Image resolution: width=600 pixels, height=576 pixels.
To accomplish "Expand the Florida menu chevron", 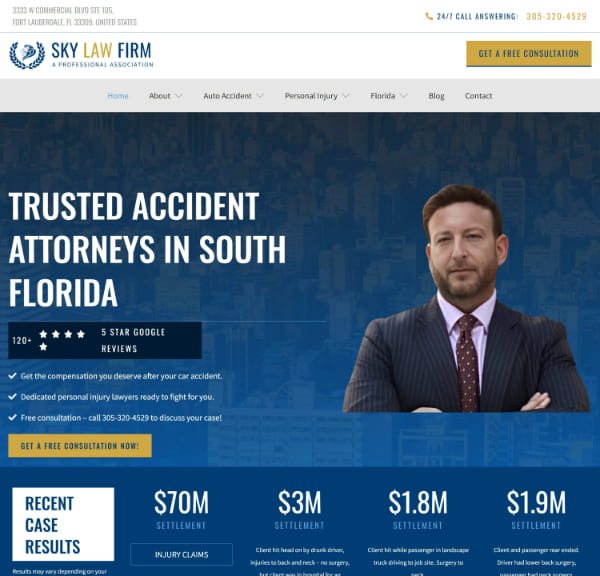I will coord(404,96).
